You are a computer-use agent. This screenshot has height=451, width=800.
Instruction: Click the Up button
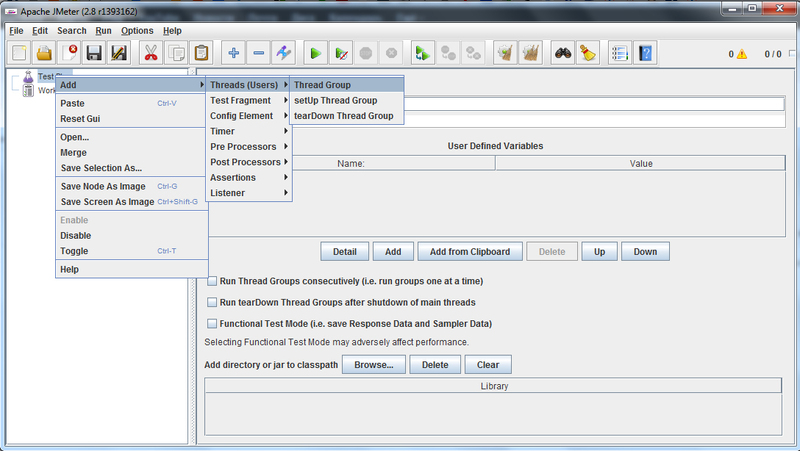(x=599, y=252)
